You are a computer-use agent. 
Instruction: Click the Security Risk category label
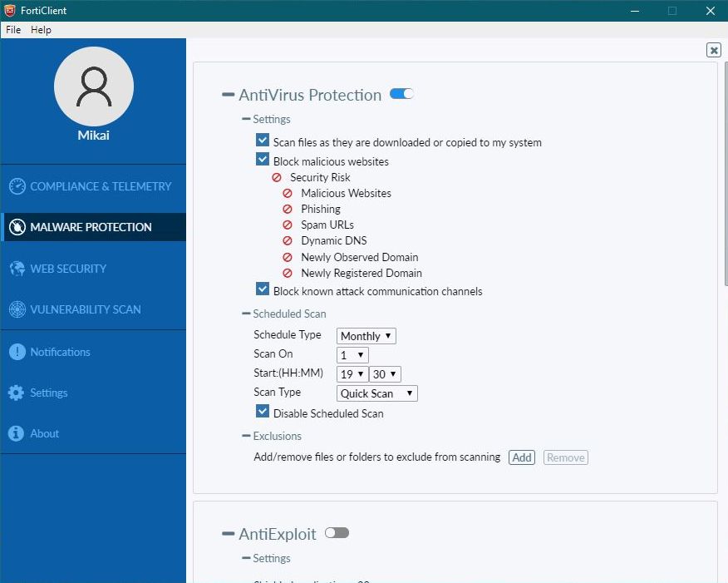tap(320, 177)
